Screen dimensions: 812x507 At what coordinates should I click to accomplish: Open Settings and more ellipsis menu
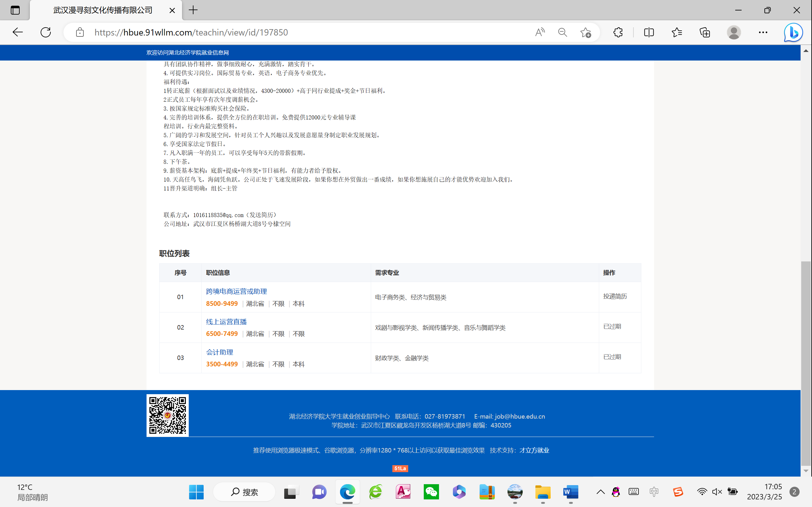click(763, 32)
